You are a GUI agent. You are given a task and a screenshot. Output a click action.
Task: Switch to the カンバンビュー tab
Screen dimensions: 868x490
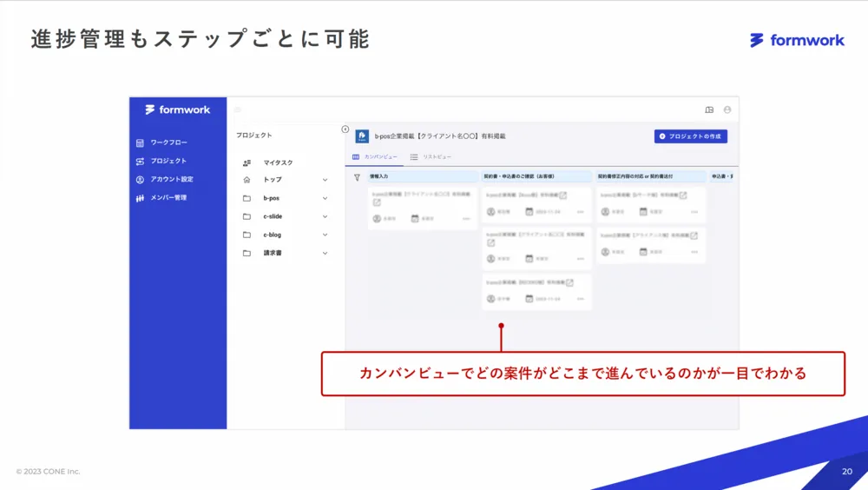point(375,157)
